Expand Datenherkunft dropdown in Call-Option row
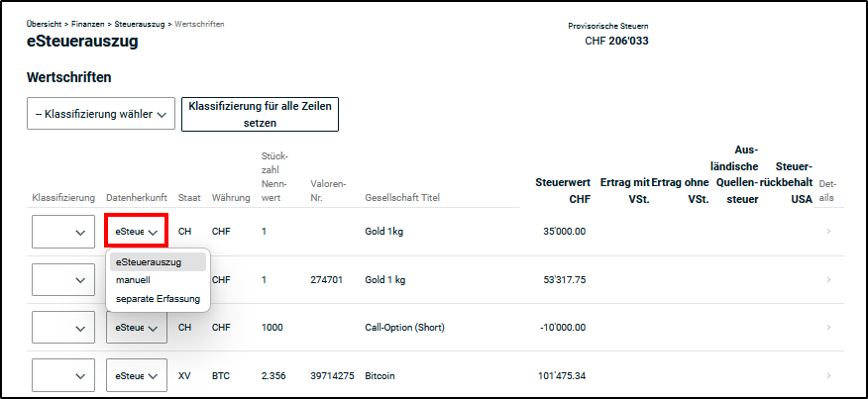This screenshot has height=399, width=868. [x=136, y=328]
